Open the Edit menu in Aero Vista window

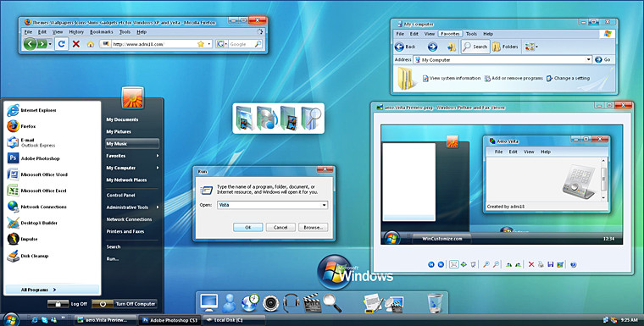coord(514,152)
